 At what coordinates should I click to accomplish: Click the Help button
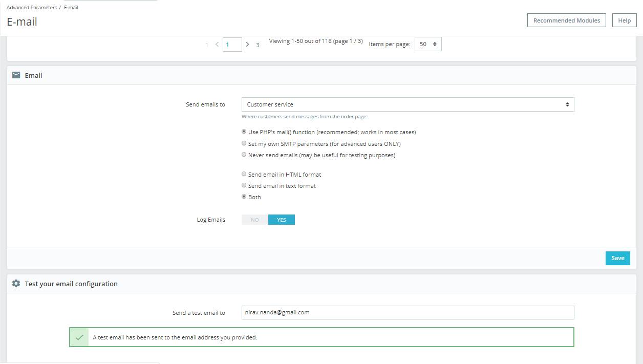(625, 20)
